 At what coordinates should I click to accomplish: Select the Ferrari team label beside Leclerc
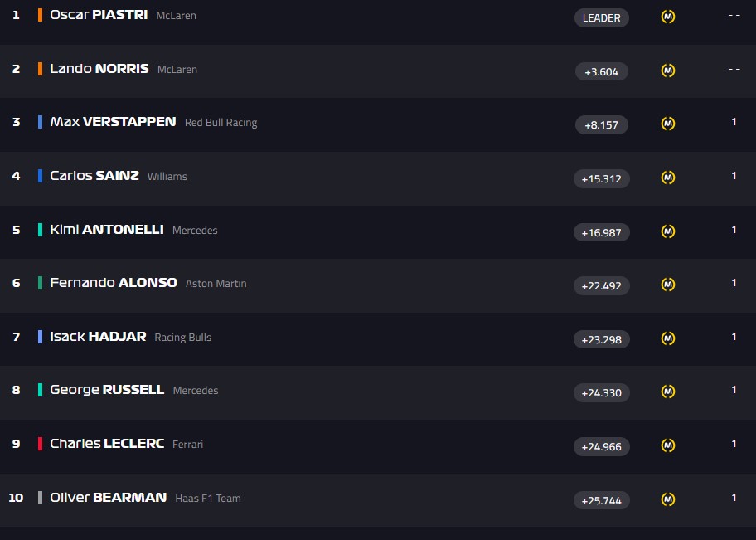[x=187, y=444]
